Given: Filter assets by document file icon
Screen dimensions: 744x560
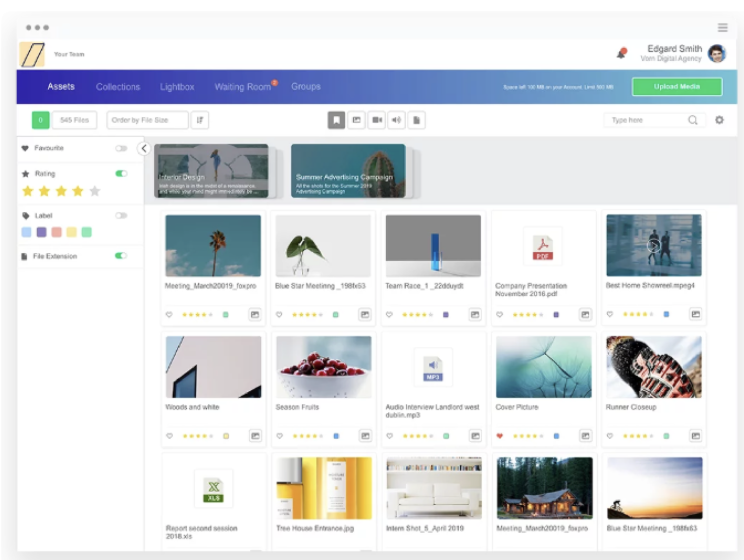Looking at the screenshot, I should point(416,120).
